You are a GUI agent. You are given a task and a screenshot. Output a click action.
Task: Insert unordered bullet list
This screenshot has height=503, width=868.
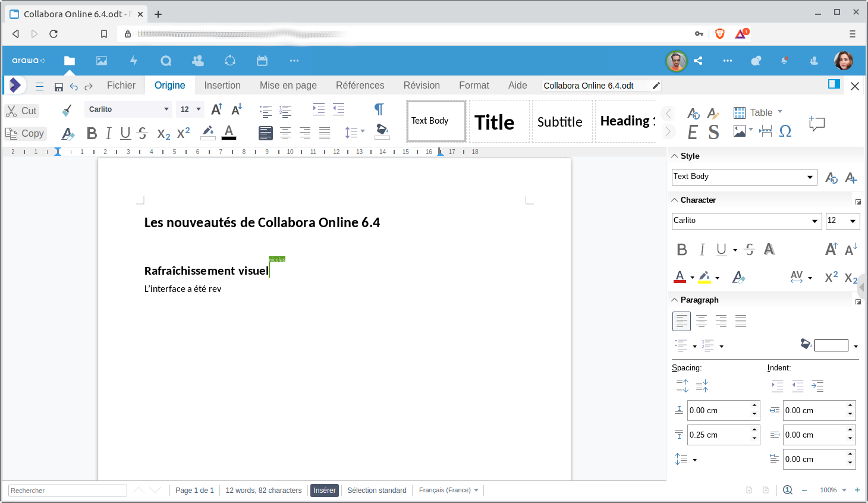(266, 111)
